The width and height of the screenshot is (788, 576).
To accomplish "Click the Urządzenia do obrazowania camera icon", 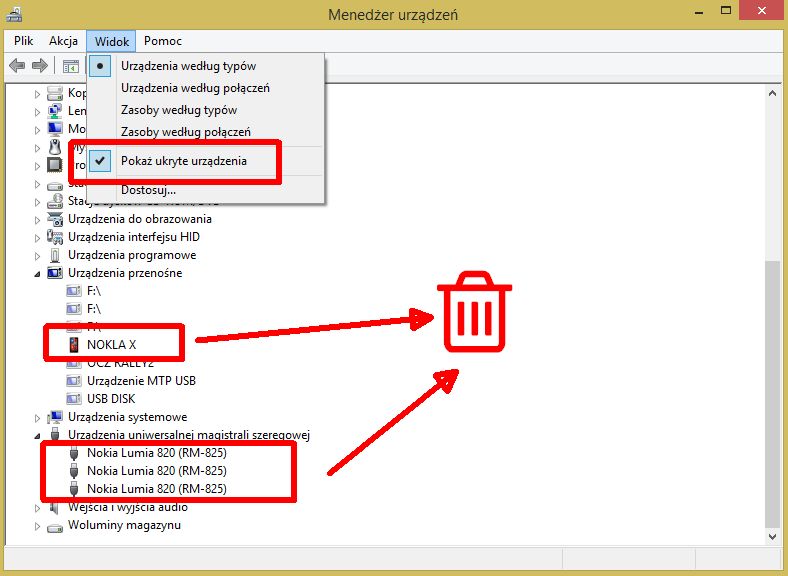I will 55,219.
